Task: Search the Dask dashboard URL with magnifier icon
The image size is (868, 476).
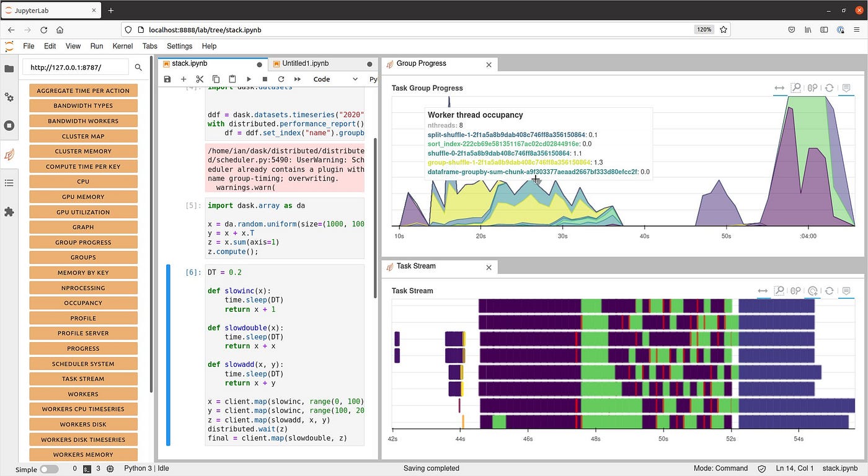Action: (138, 68)
